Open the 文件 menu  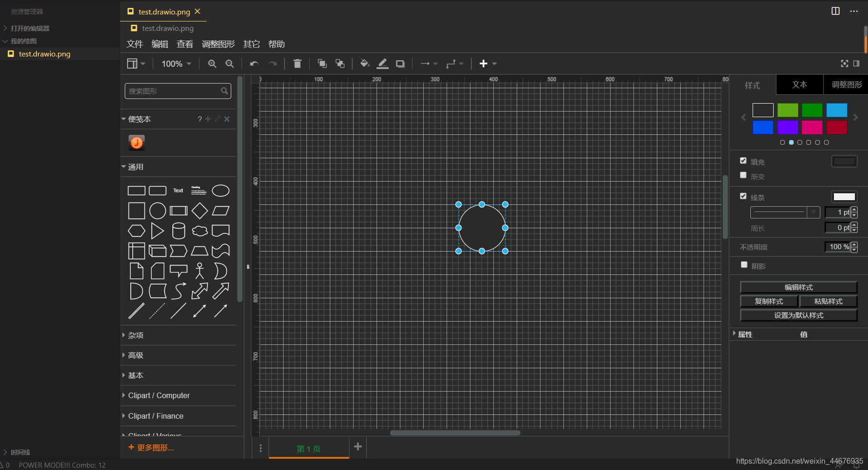click(x=135, y=44)
